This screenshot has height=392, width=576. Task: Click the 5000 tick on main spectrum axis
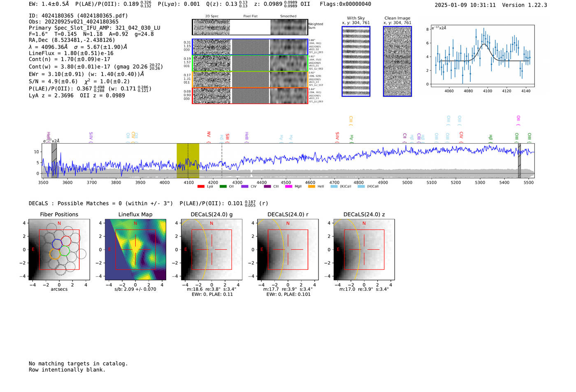[407, 183]
